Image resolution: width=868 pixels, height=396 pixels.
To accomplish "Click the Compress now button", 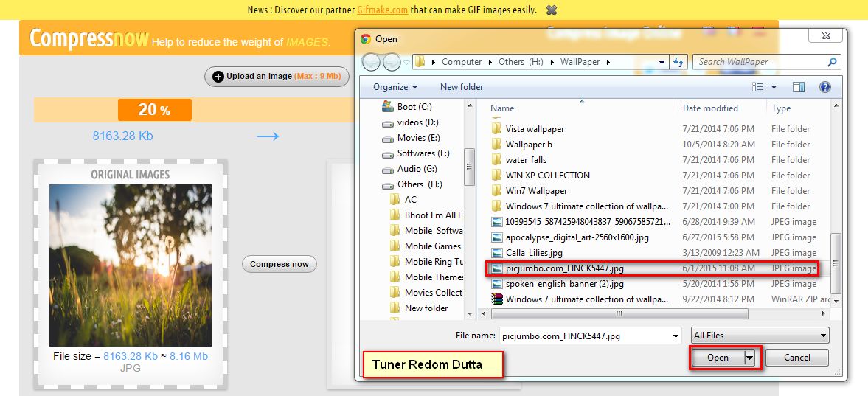I will (279, 264).
